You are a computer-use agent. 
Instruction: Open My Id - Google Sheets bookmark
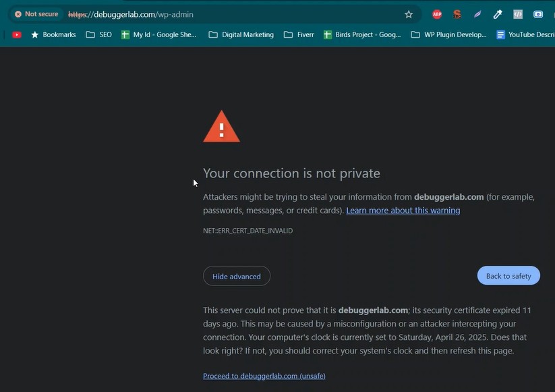click(x=158, y=34)
